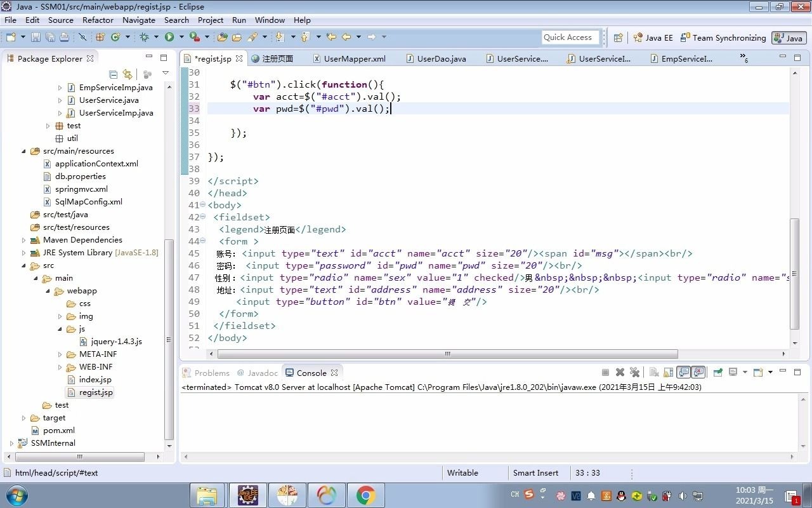Open Package Explorer View Menu triangle
Viewport: 812px width, 508px height.
(x=166, y=74)
